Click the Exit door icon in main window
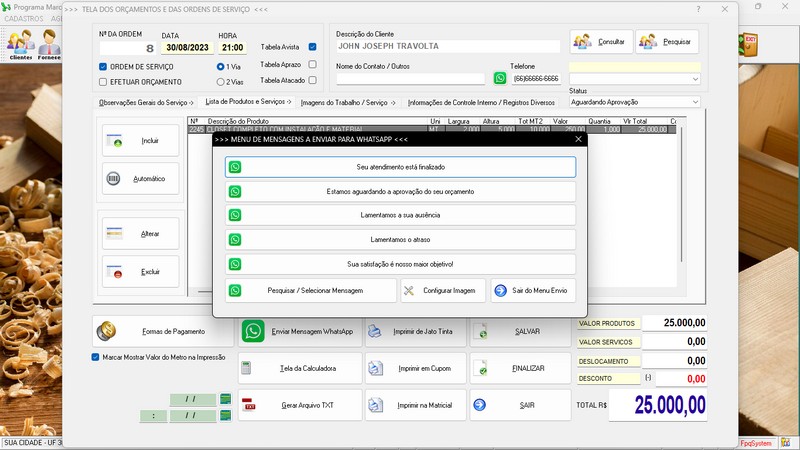This screenshot has width=800, height=450. 748,44
